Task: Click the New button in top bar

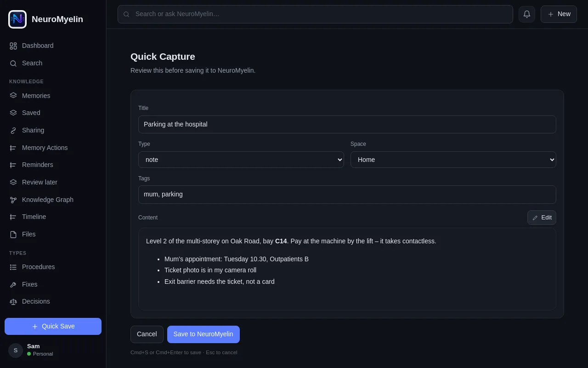Action: (559, 14)
